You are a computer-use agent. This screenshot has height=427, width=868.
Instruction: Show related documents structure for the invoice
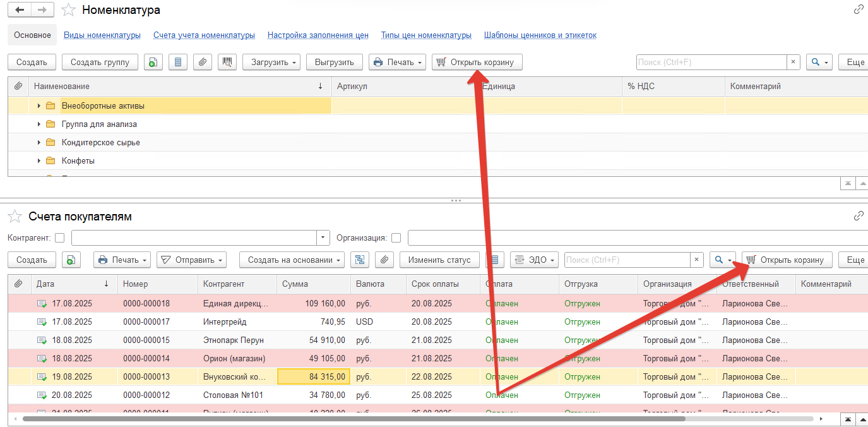coord(361,260)
